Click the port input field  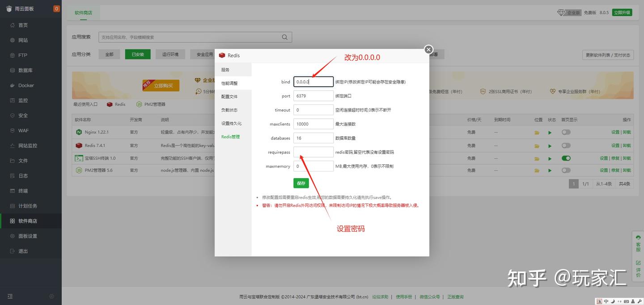click(x=314, y=96)
